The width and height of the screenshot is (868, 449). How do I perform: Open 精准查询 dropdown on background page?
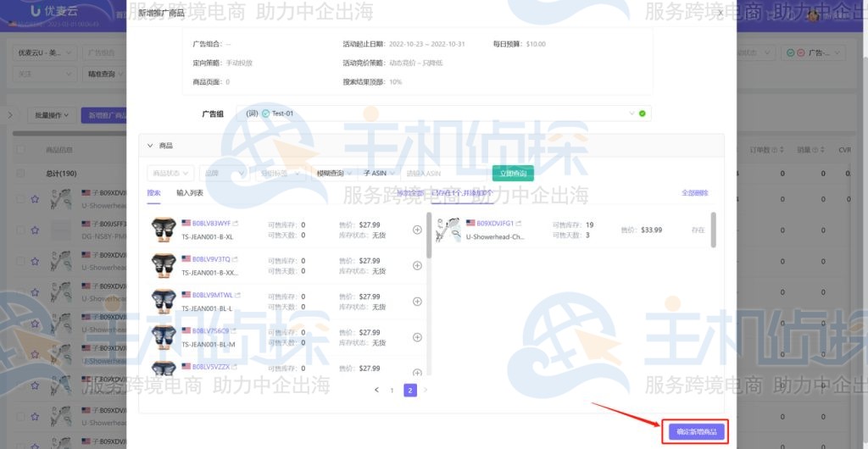click(106, 74)
